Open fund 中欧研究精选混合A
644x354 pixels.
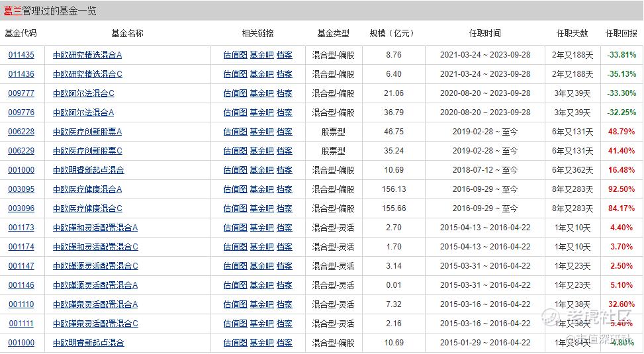87,55
